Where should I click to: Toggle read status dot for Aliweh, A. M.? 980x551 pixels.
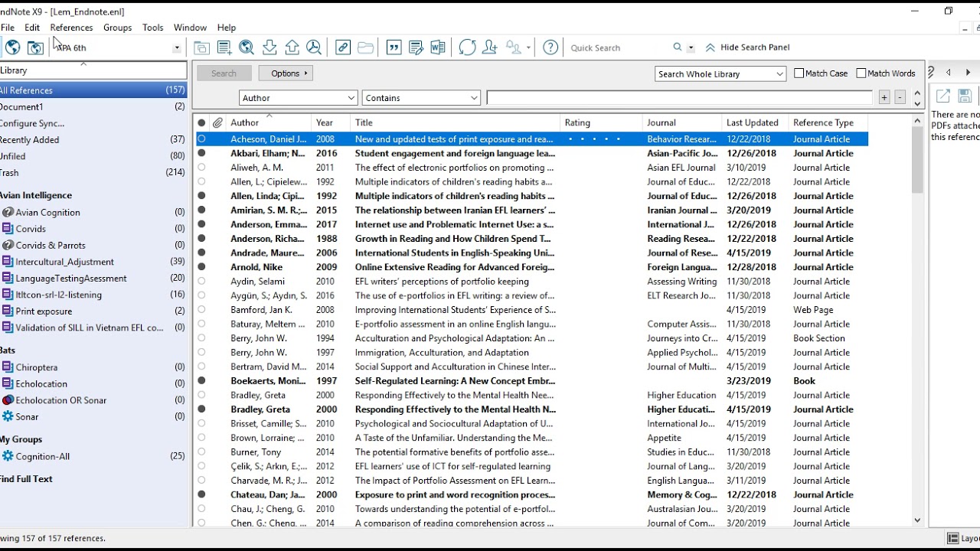tap(201, 168)
